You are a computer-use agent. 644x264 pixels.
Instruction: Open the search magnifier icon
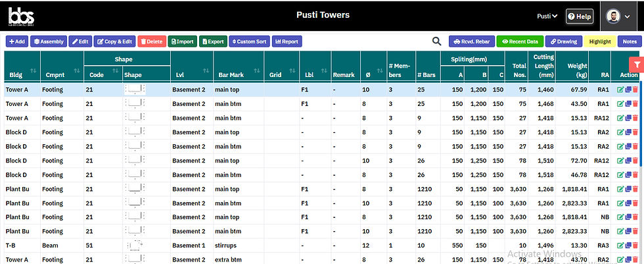[x=436, y=41]
